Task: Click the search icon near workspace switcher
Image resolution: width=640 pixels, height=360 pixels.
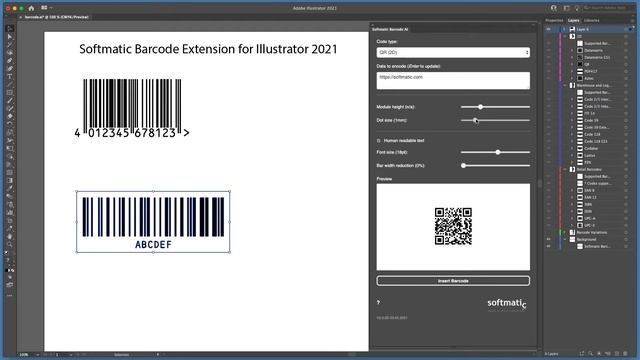Action: click(553, 8)
